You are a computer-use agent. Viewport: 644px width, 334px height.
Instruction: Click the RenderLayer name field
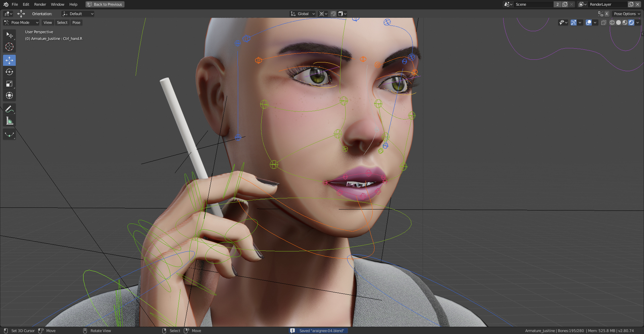pyautogui.click(x=607, y=4)
